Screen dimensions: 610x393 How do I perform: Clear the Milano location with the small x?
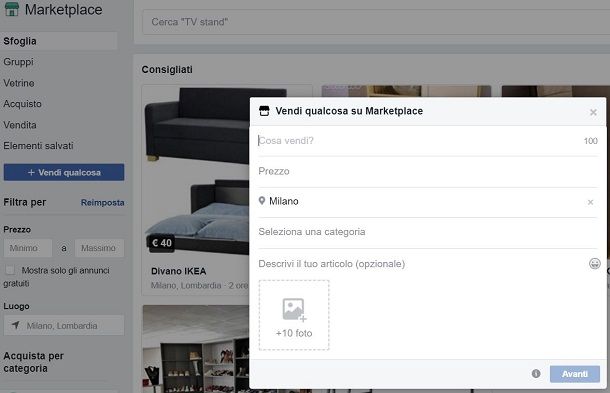pyautogui.click(x=590, y=202)
